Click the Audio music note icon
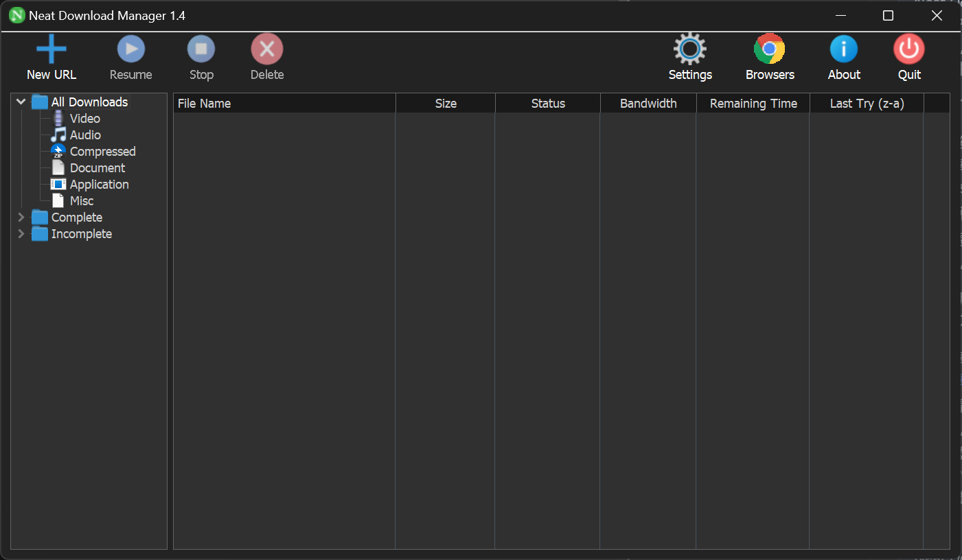 click(58, 135)
